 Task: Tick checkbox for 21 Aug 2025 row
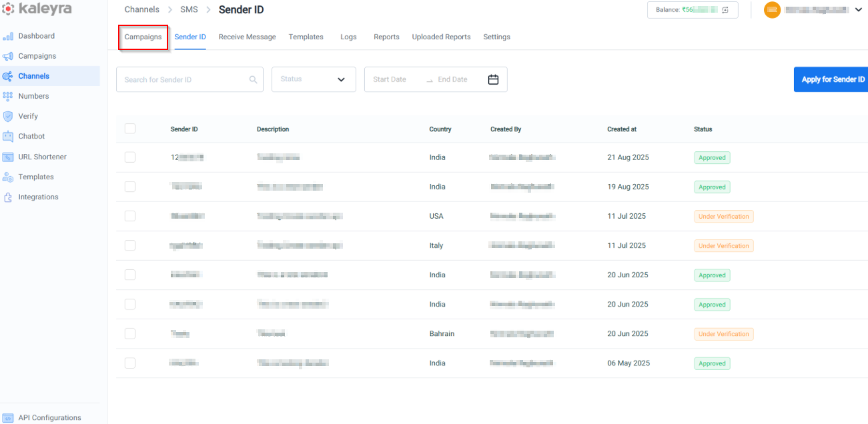(130, 157)
